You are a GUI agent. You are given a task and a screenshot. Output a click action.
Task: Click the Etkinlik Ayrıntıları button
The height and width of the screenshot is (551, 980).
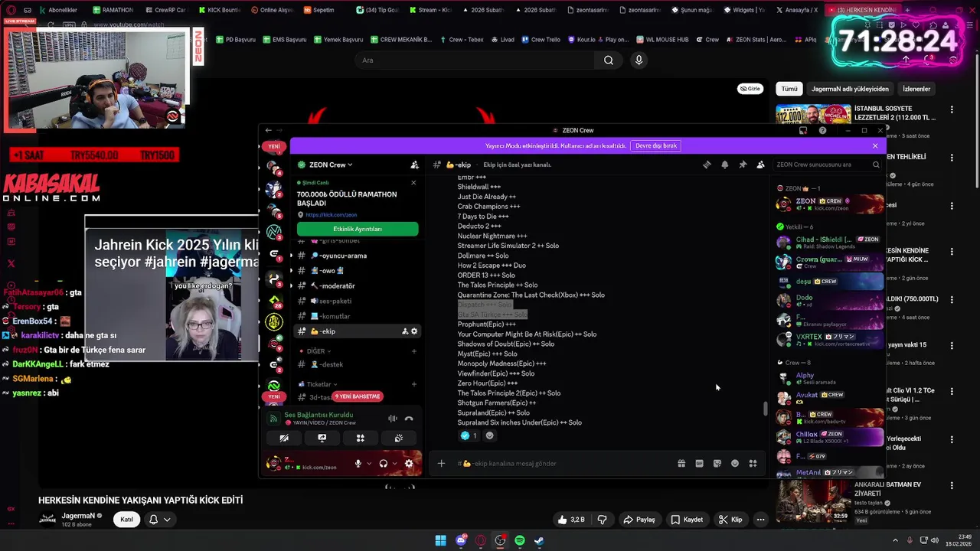pos(358,229)
